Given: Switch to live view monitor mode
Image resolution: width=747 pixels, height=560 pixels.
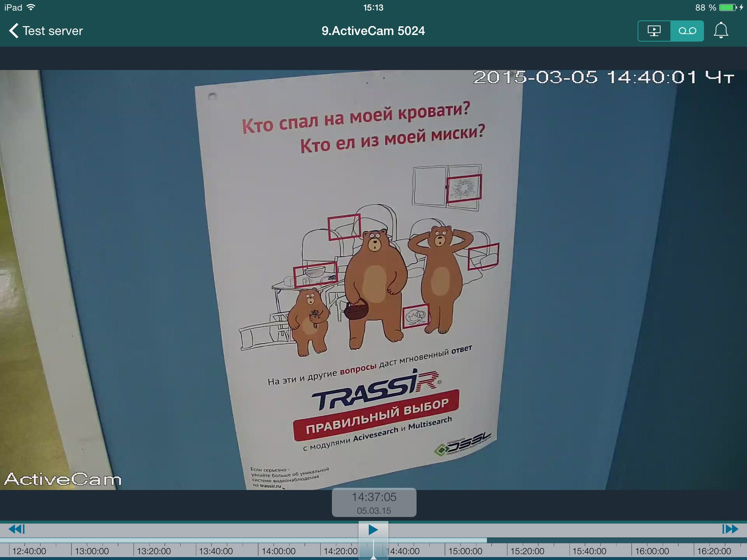Looking at the screenshot, I should point(654,31).
